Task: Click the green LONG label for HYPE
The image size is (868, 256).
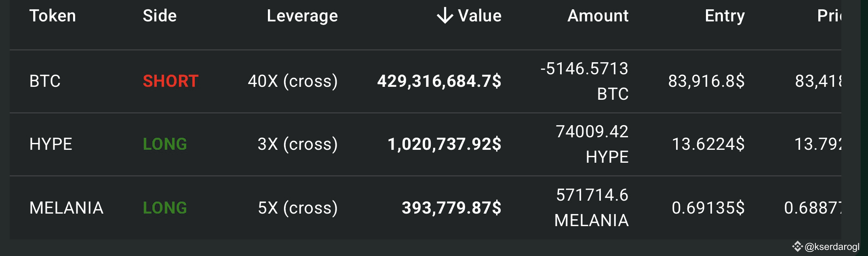Action: [165, 144]
